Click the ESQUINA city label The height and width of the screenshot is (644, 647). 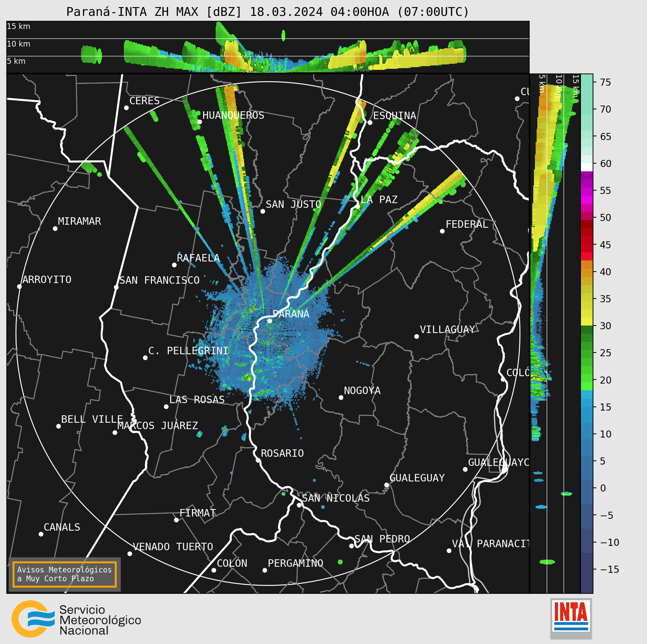point(395,115)
